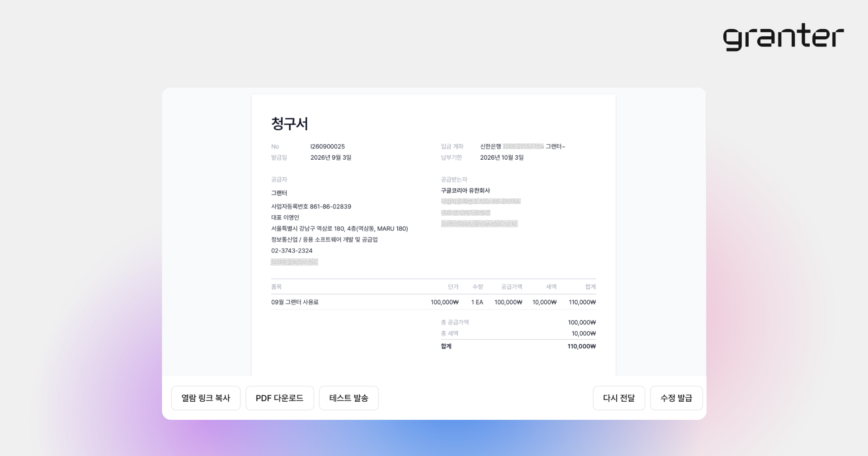The height and width of the screenshot is (456, 868).
Task: Click the 공급받는자 section label
Action: (x=454, y=180)
